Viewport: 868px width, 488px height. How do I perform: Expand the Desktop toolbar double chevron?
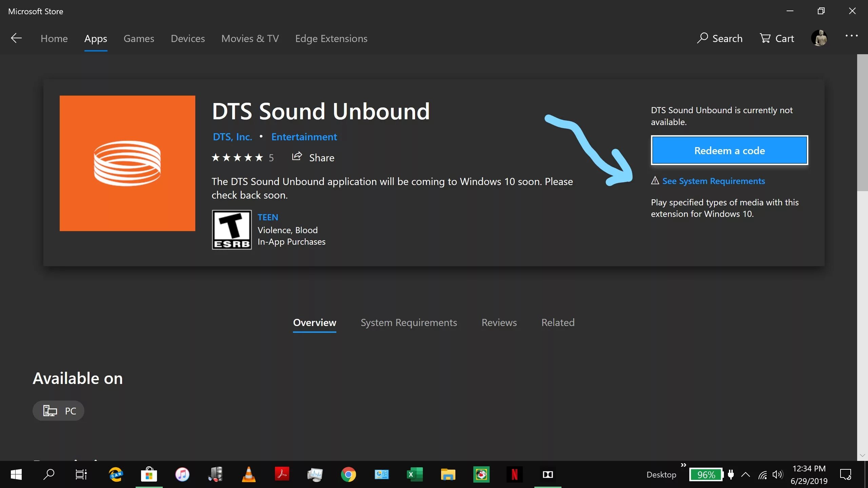(684, 465)
